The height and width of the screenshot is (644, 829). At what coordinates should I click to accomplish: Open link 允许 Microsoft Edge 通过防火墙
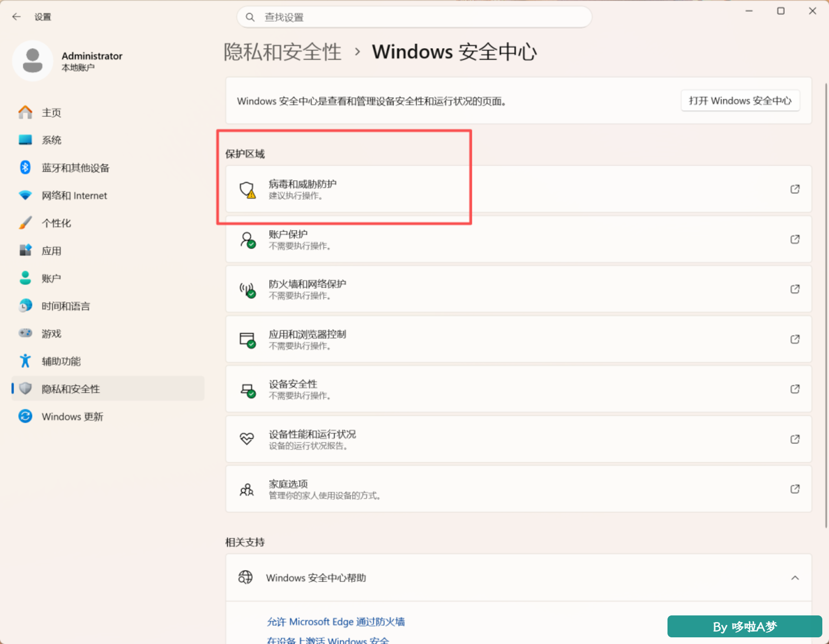point(336,622)
